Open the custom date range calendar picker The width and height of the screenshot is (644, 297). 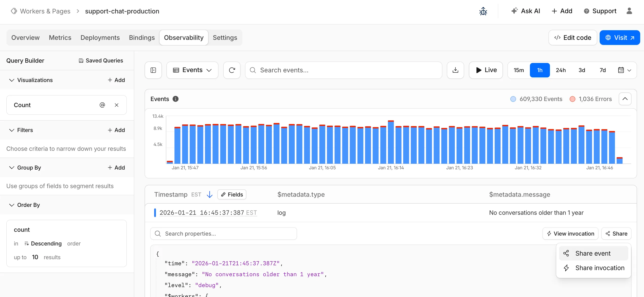tap(624, 70)
